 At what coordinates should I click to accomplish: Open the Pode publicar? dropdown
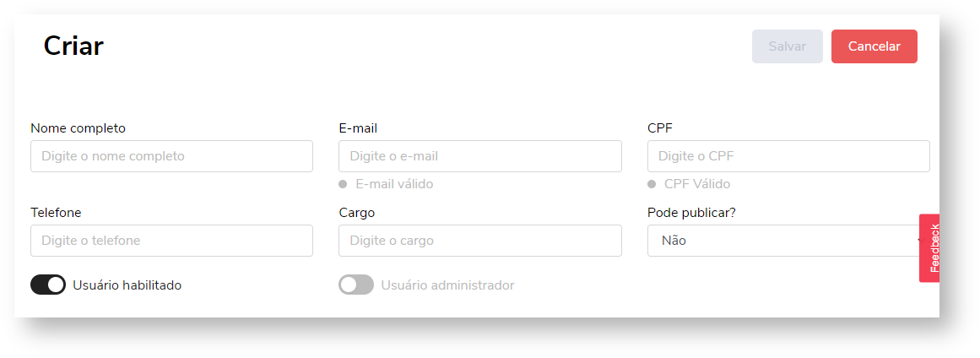[x=782, y=241]
